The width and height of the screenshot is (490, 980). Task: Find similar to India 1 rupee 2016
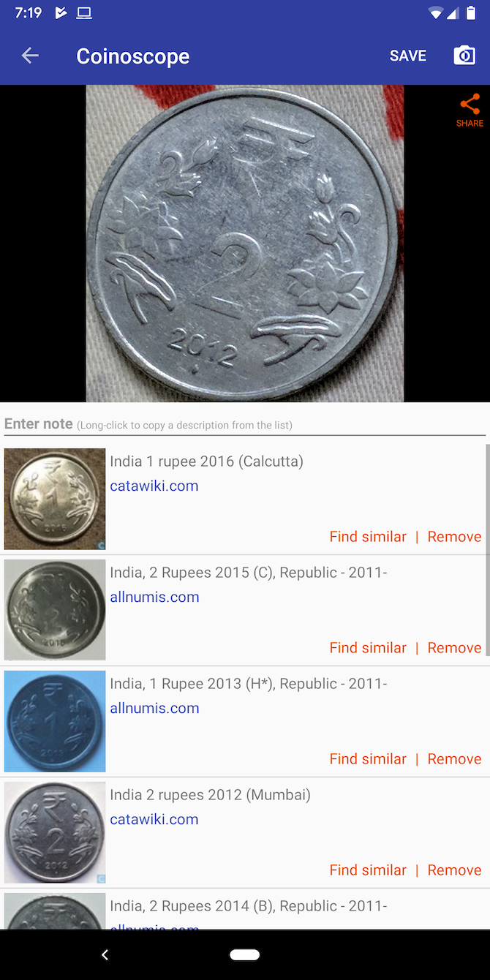click(x=368, y=536)
